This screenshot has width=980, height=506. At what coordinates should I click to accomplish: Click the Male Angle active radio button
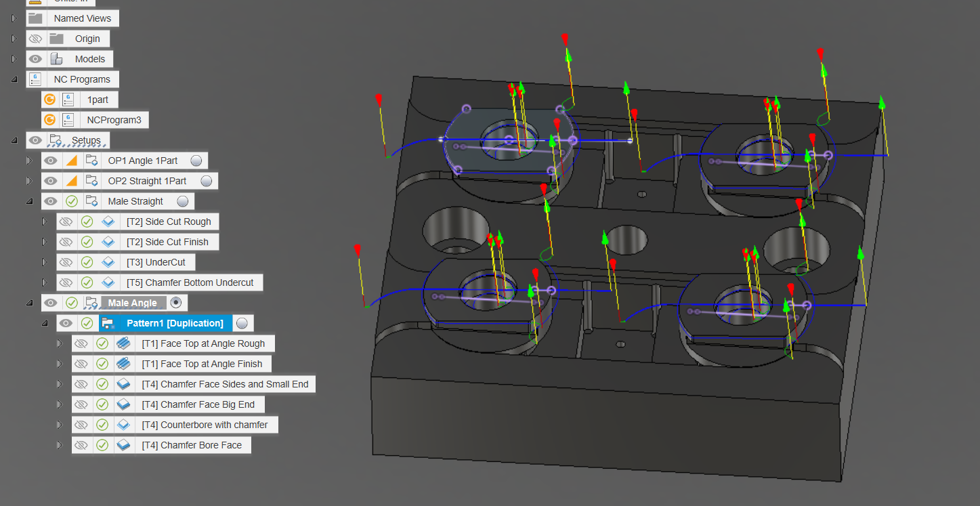tap(175, 303)
